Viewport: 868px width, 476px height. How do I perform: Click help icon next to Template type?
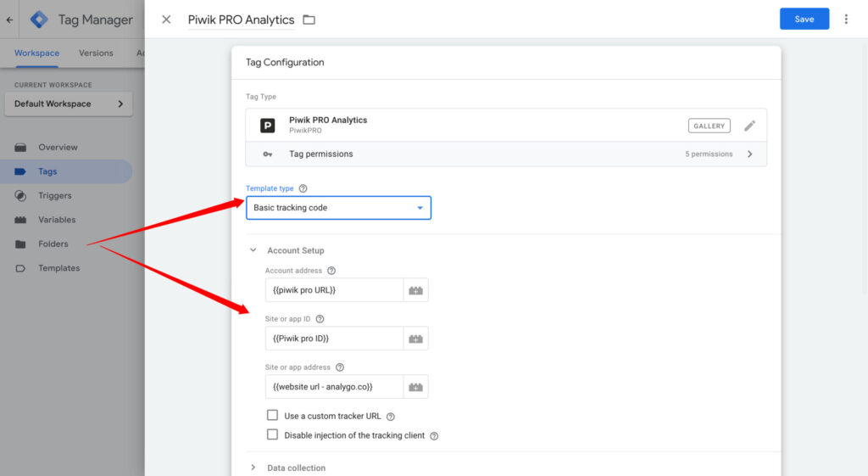click(303, 188)
